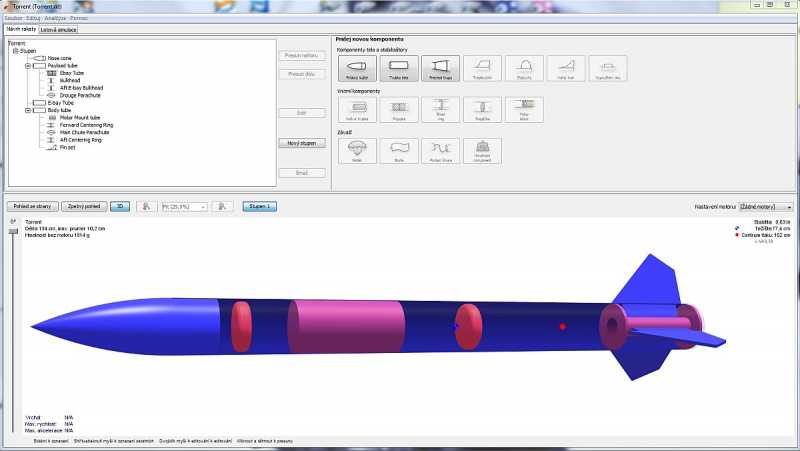Viewport: 800px width, 451px height.
Task: Add a parachute component
Action: (356, 150)
